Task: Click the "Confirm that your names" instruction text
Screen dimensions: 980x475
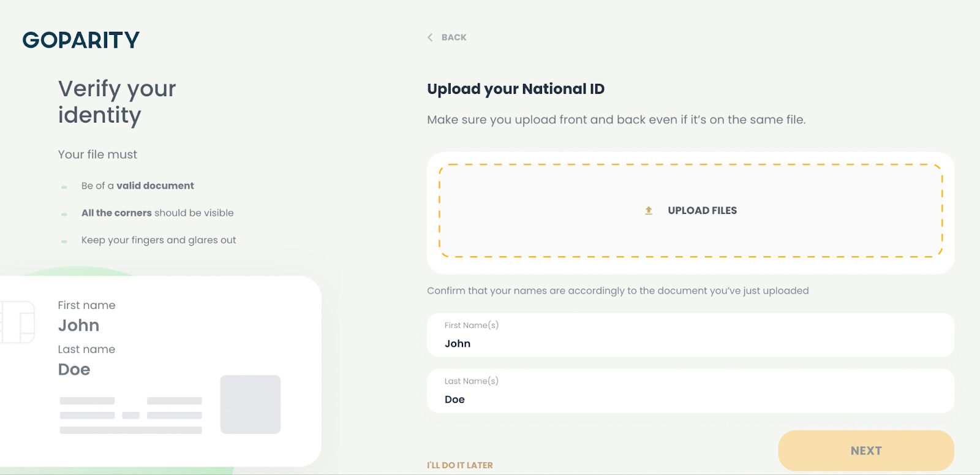Action: [x=617, y=291]
